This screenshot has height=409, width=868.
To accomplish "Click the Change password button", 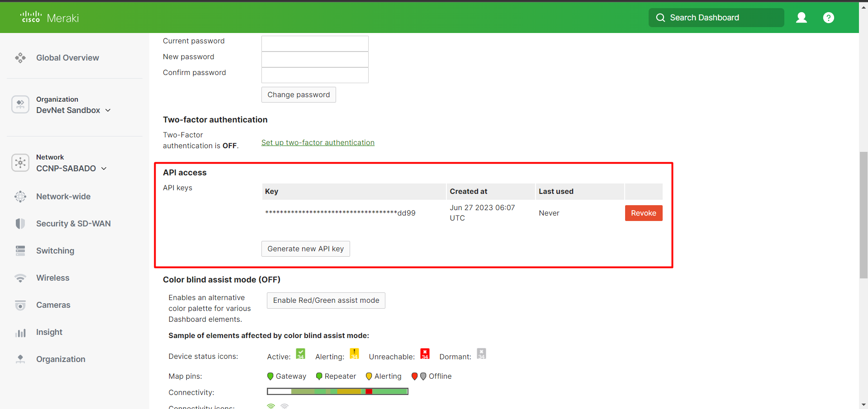I will pyautogui.click(x=299, y=94).
